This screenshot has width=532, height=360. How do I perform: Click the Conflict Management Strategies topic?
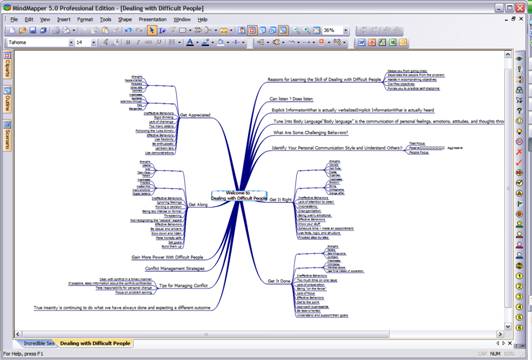[x=175, y=268]
